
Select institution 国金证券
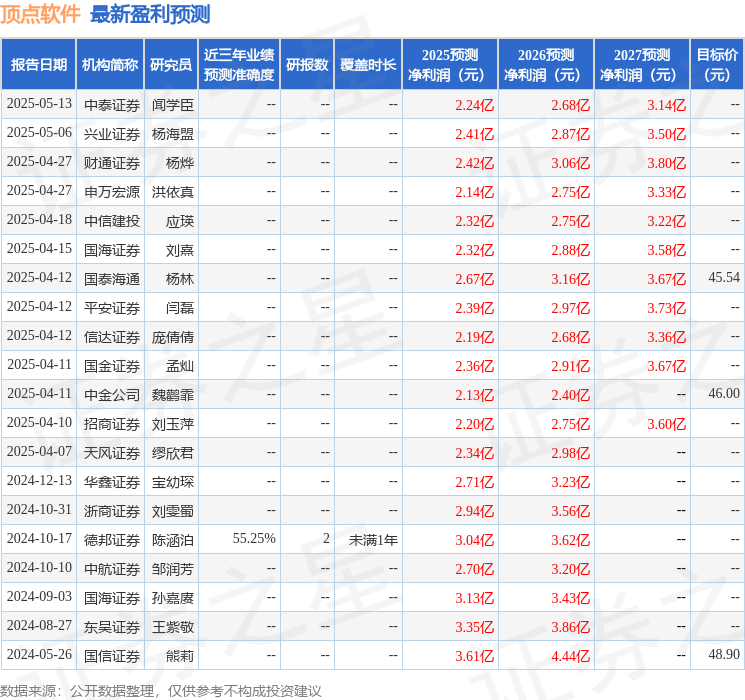(x=112, y=366)
